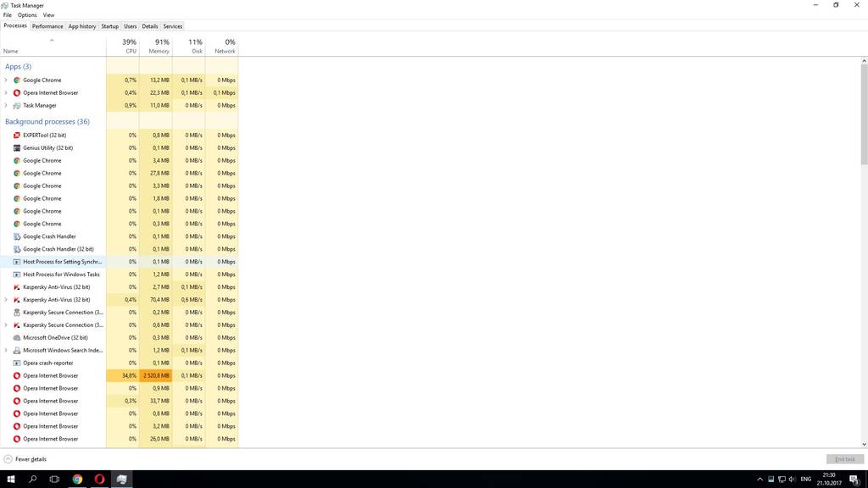Open the File menu
This screenshot has width=868, height=488.
pyautogui.click(x=7, y=15)
